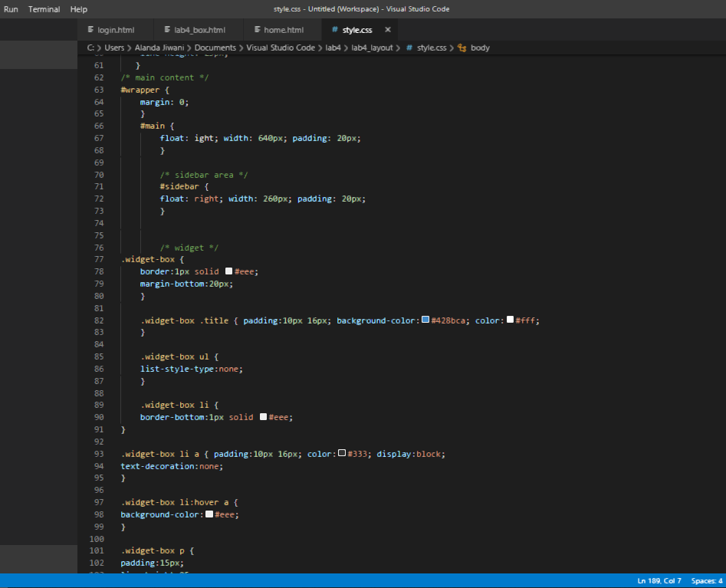
Task: Click '.widget-box ul' selector text
Action: pyautogui.click(x=175, y=356)
